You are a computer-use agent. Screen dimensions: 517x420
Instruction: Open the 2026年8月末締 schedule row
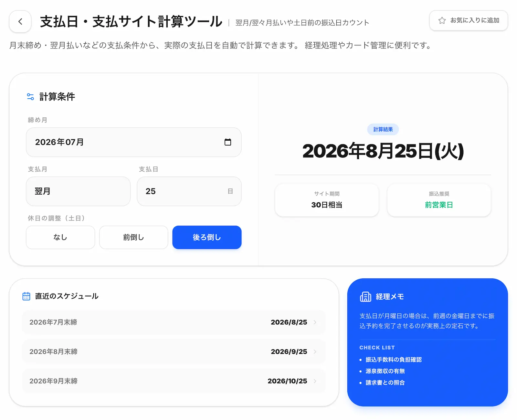pyautogui.click(x=174, y=352)
